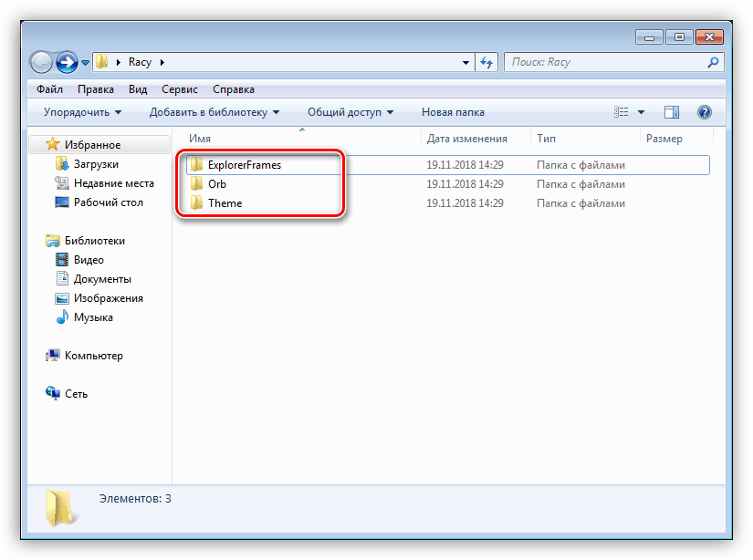Click the type cell of Theme row
Viewport: 753px width, 560px height.
pos(580,203)
